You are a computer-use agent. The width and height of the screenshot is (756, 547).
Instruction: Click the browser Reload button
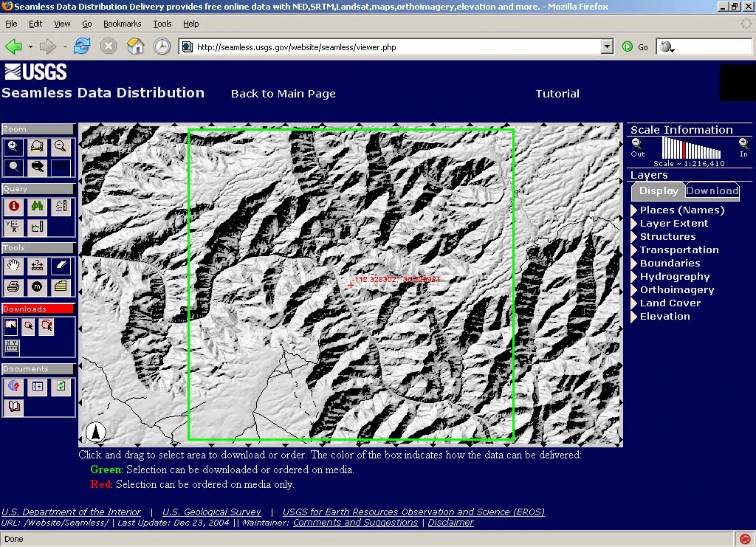click(x=82, y=47)
